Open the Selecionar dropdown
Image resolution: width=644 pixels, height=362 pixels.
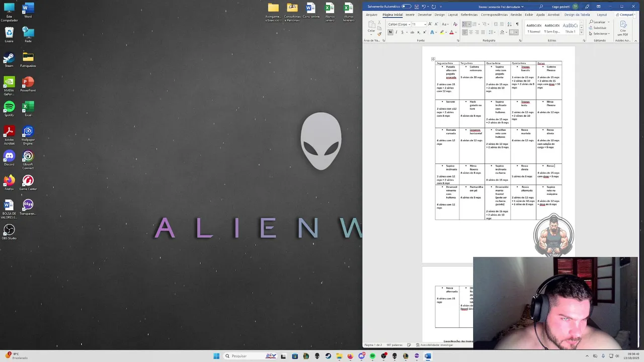[599, 34]
